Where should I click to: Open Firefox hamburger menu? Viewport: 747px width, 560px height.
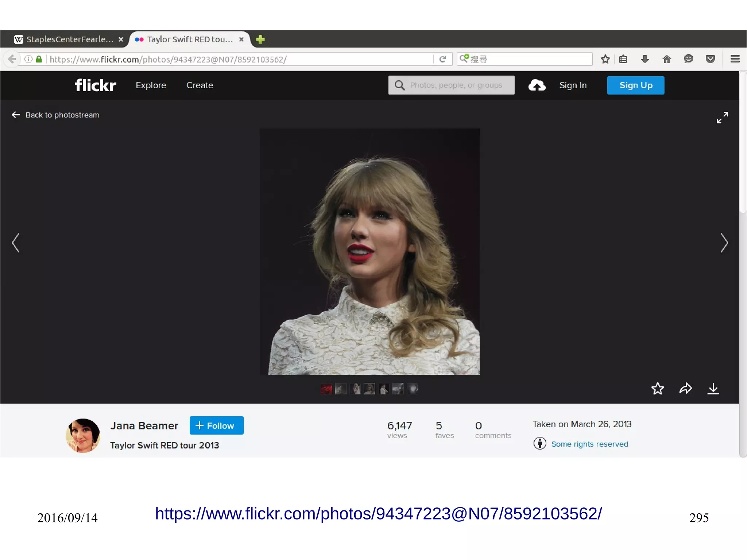[735, 59]
